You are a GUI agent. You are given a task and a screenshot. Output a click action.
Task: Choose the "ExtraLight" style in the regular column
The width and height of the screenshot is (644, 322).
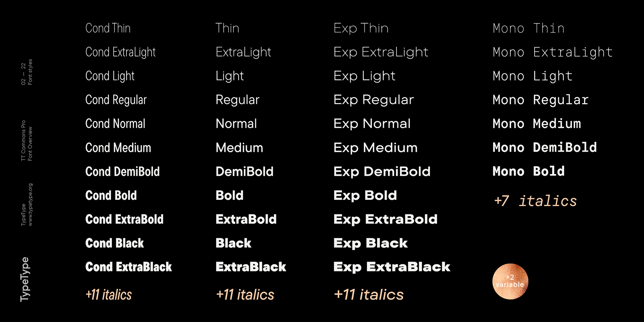click(243, 52)
